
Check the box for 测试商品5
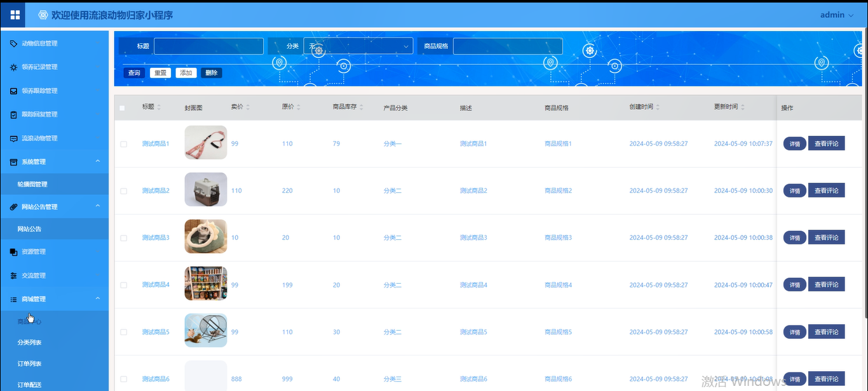pyautogui.click(x=124, y=332)
